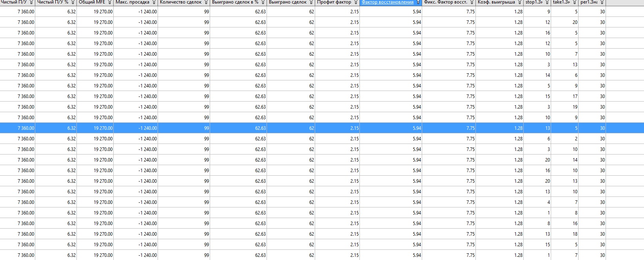Select the 62.63 cell in highlighted row

pos(238,128)
